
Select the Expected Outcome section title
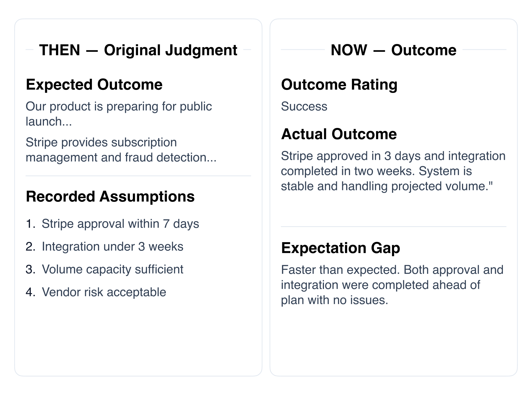pyautogui.click(x=94, y=85)
